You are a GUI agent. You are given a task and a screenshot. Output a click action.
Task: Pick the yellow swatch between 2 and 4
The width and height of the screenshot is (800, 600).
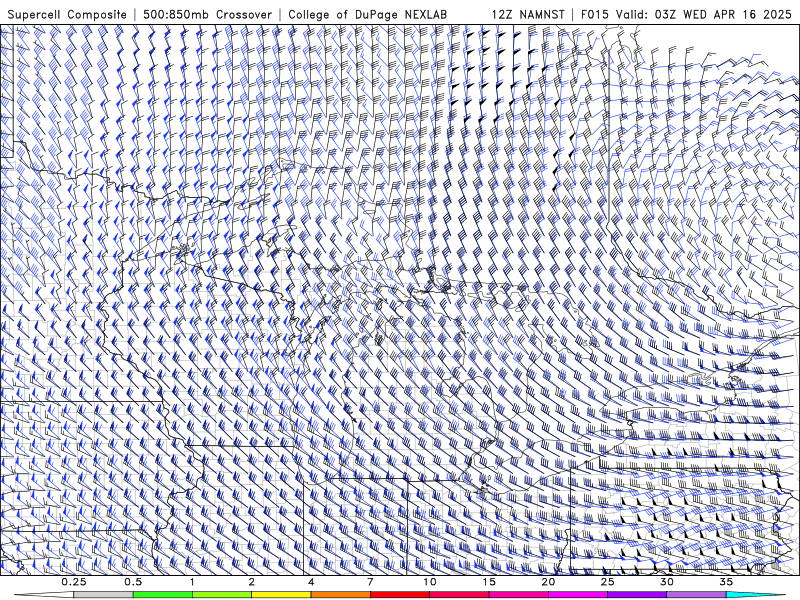(281, 595)
